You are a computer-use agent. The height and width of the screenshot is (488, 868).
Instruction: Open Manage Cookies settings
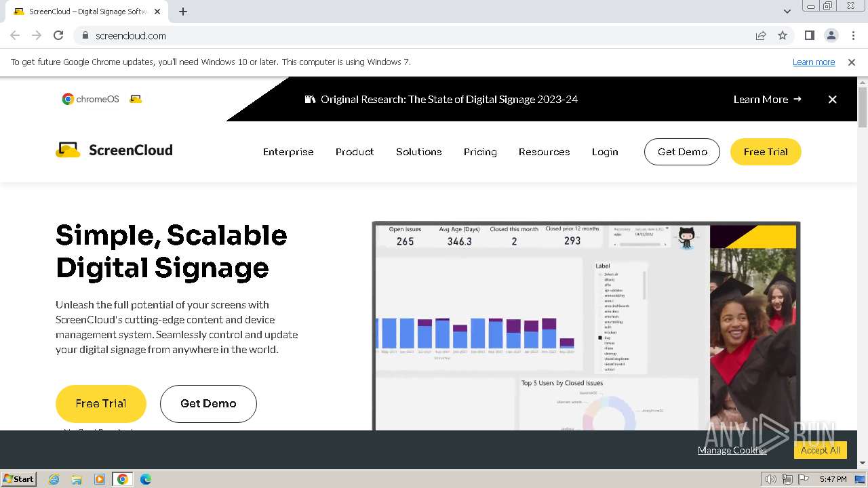pos(732,450)
